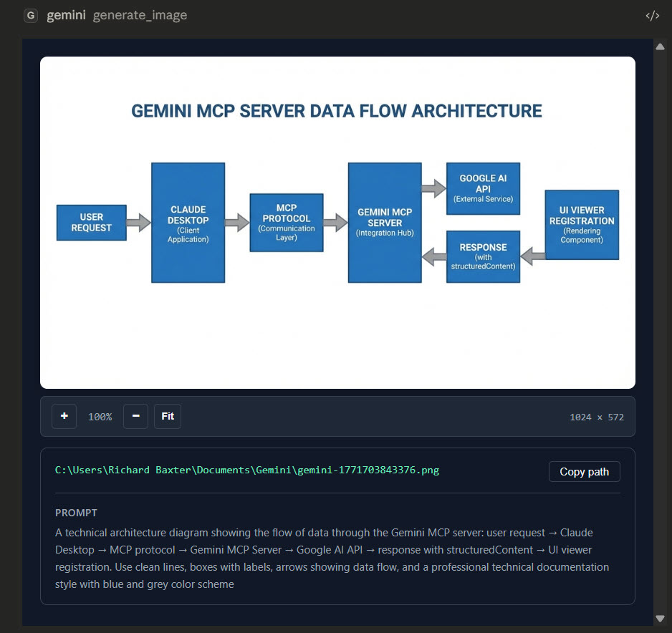Click the GEMINI MCP SERVER box

(385, 222)
